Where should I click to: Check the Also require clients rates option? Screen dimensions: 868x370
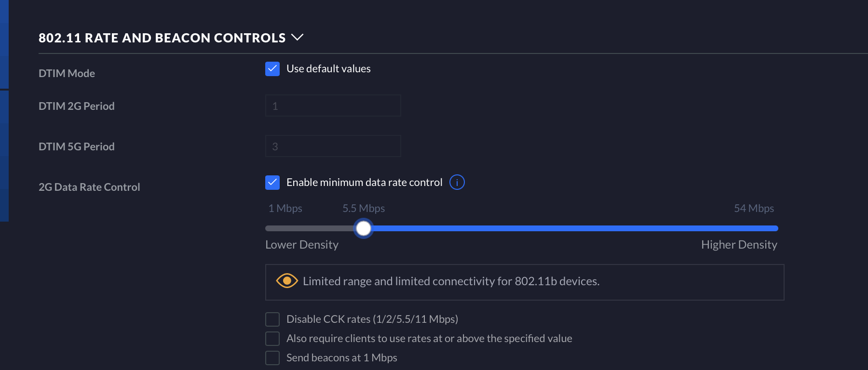[x=272, y=339]
